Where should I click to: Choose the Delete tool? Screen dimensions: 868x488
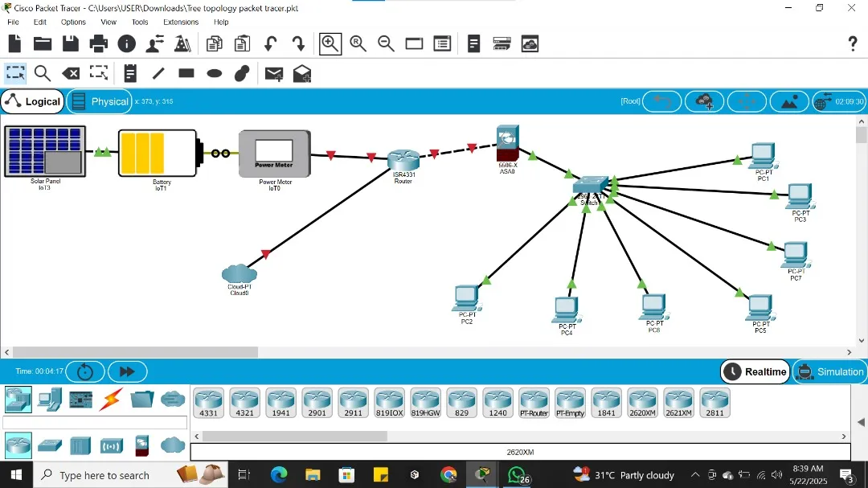click(x=71, y=73)
